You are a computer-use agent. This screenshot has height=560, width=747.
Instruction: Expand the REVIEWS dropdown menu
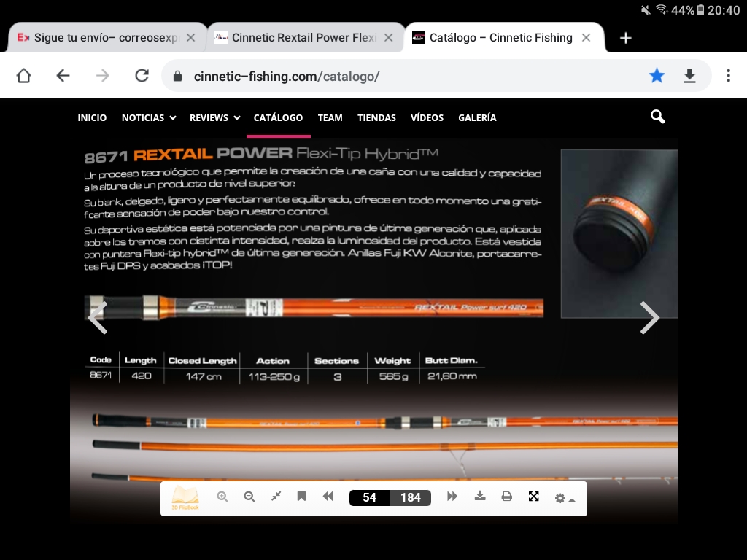point(214,117)
